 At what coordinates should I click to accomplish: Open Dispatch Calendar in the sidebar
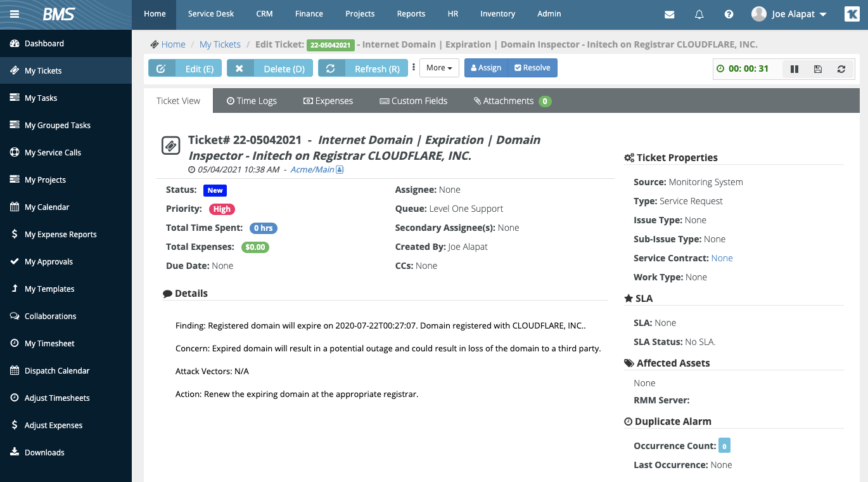[x=66, y=371]
